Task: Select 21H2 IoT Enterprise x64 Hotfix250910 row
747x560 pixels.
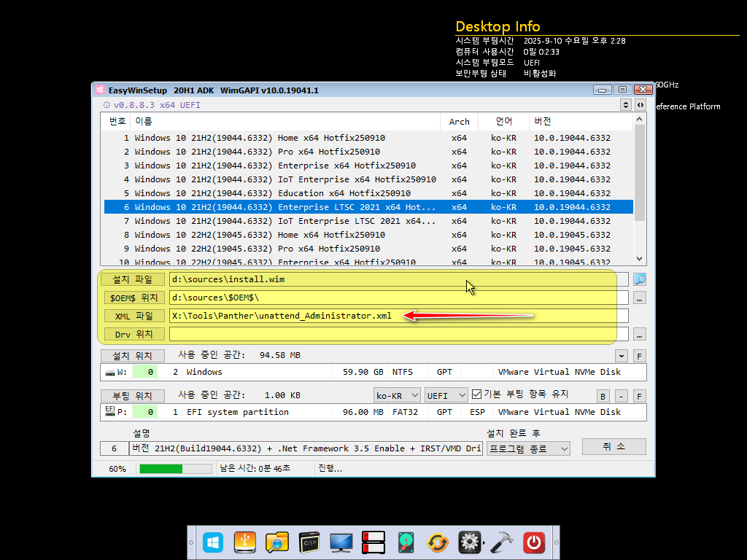Action: coord(368,179)
